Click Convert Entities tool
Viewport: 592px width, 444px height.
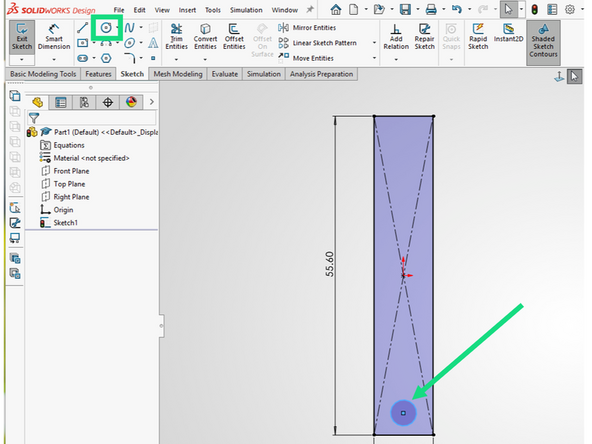point(205,36)
